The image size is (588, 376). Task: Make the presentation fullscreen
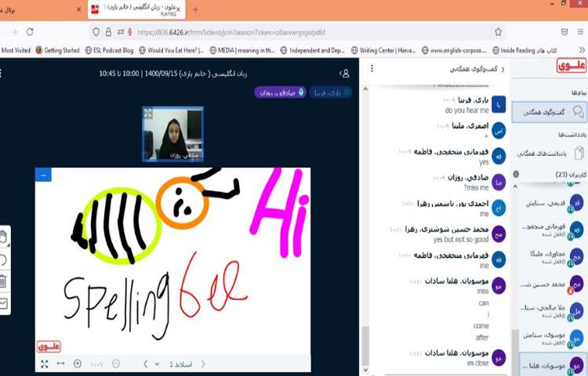(44, 364)
